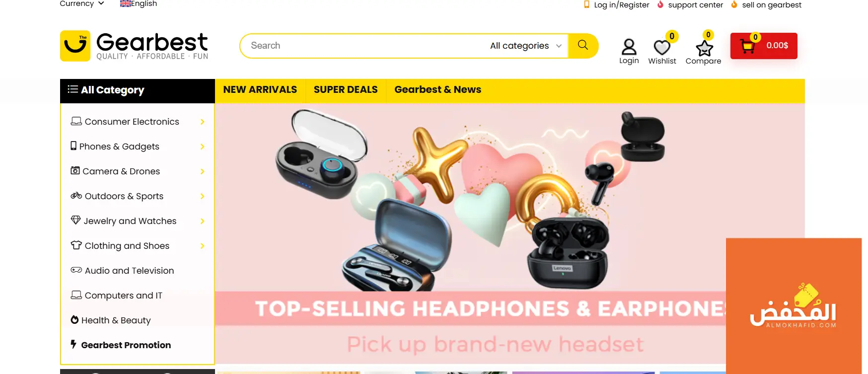
Task: Open the Gearbest & News tab
Action: (437, 90)
